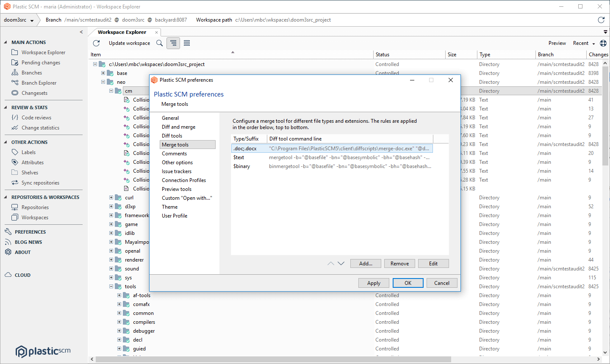The width and height of the screenshot is (610, 364).
Task: Switch to flat list view icon
Action: pyautogui.click(x=187, y=43)
